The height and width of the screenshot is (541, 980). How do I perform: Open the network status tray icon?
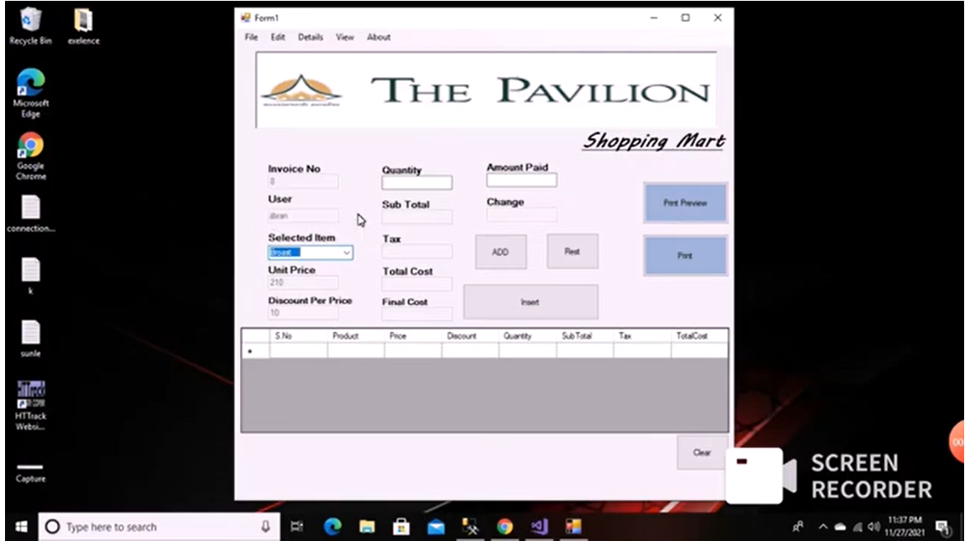(x=858, y=527)
